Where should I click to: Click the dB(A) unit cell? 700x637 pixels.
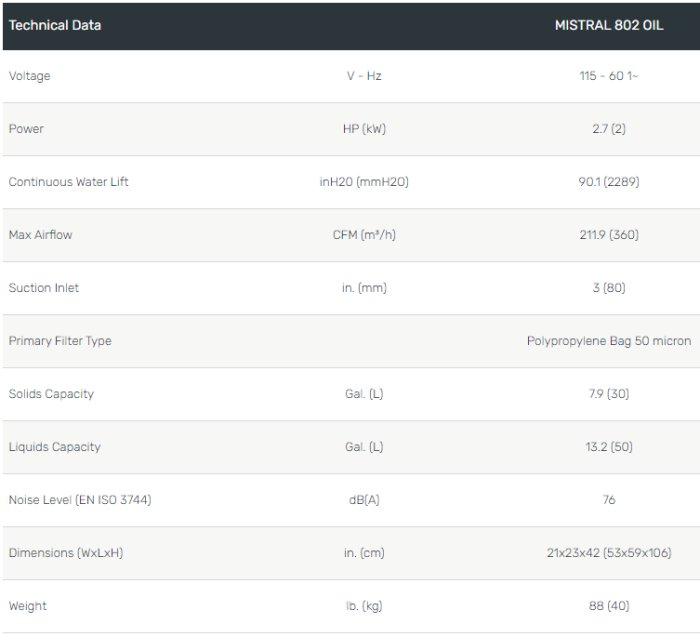point(363,500)
